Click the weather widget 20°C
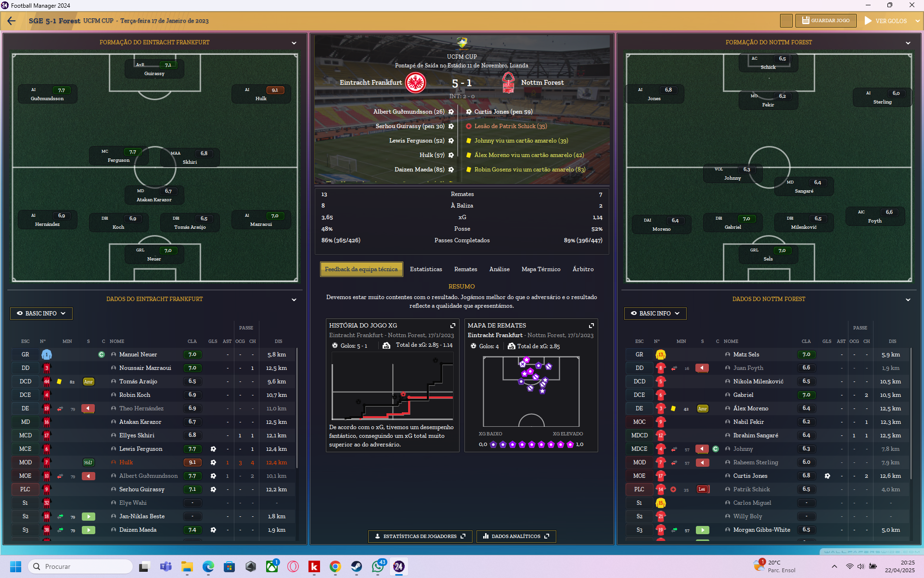Image resolution: width=924 pixels, height=578 pixels. click(x=775, y=566)
